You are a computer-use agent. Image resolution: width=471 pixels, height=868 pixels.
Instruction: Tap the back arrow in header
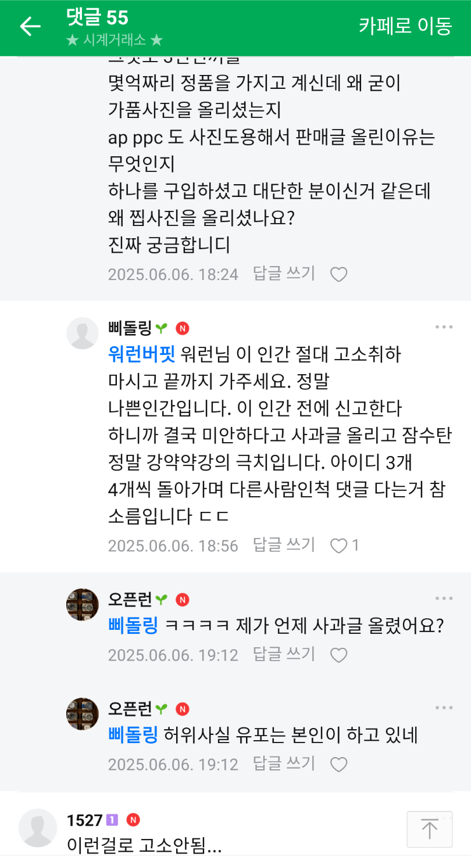(30, 26)
